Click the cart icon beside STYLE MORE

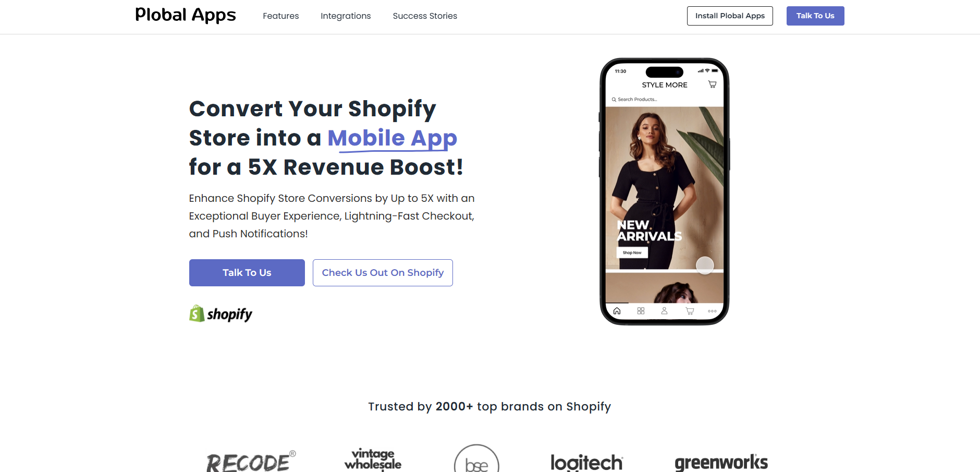(712, 84)
